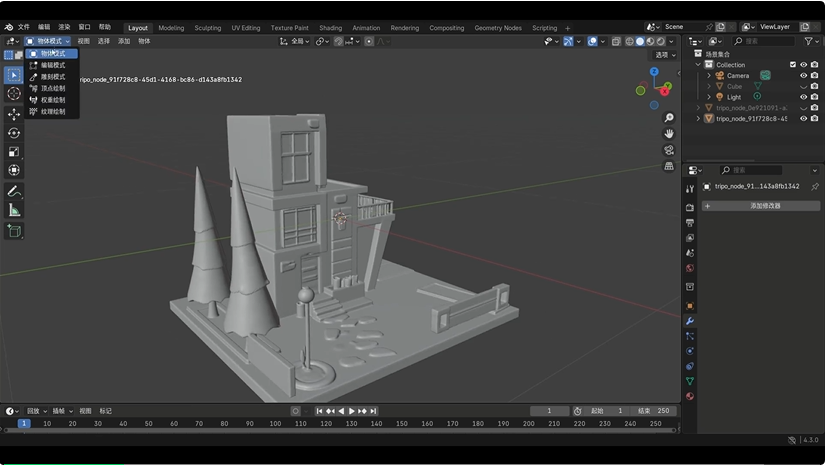Toggle Collection viewport visibility eye
Viewport: 829px width, 466px height.
[x=803, y=65]
